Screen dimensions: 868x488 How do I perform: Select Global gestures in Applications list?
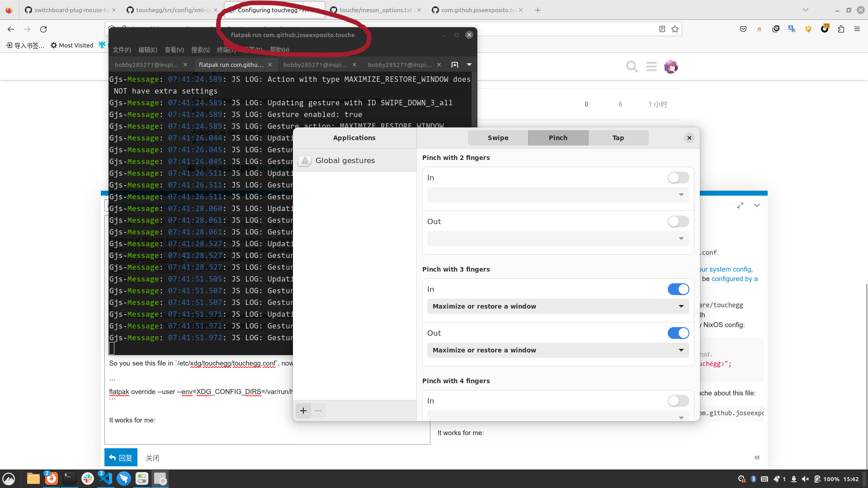(354, 160)
